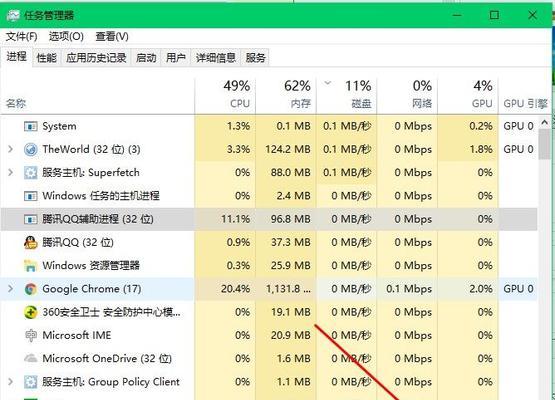Select the Windows 资源管理器 row
Image resolution: width=555 pixels, height=400 pixels.
point(269,265)
